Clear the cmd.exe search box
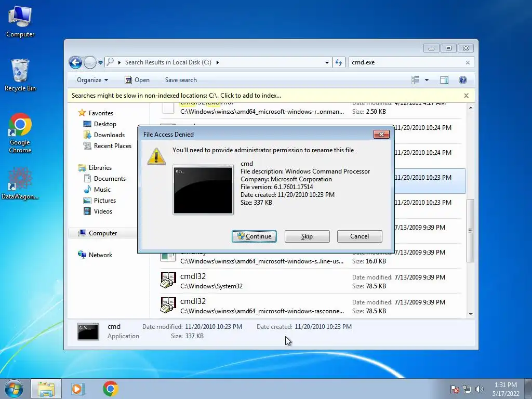532x399 pixels. click(x=468, y=63)
